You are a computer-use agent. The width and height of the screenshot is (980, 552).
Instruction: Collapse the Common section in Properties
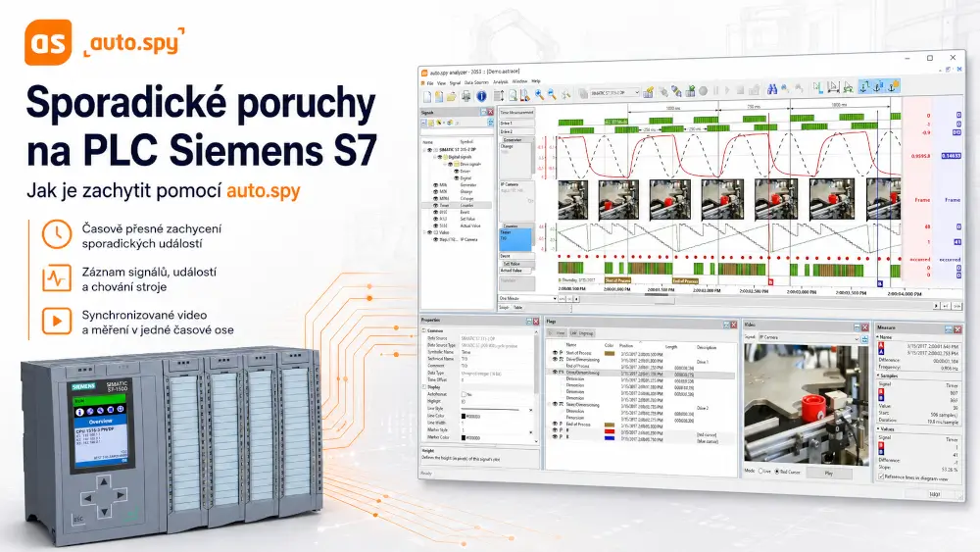[424, 330]
